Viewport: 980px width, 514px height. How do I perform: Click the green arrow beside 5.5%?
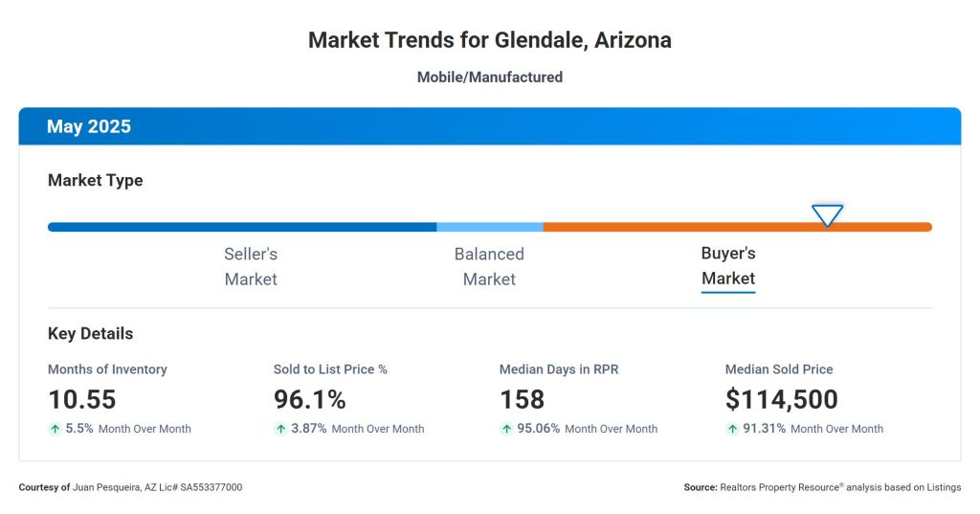(x=55, y=429)
